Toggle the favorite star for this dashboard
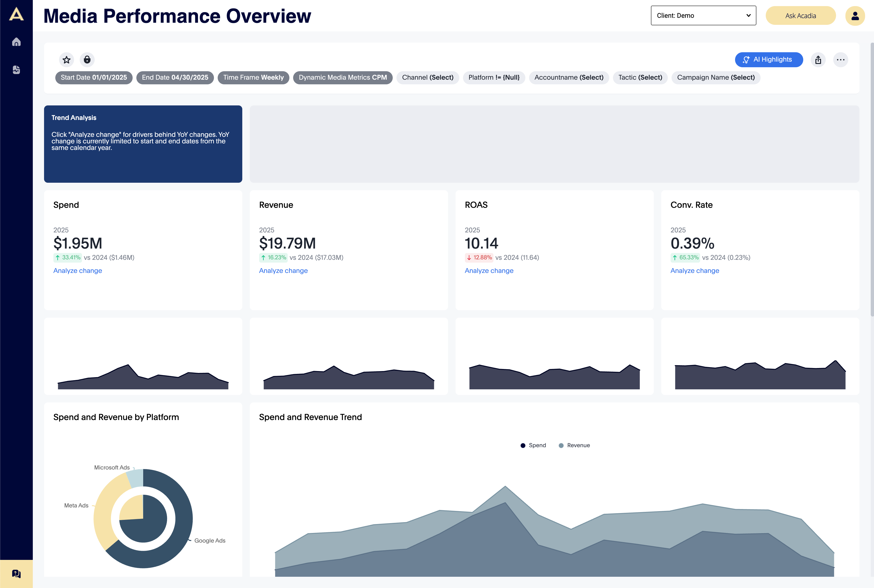The width and height of the screenshot is (874, 588). [66, 59]
